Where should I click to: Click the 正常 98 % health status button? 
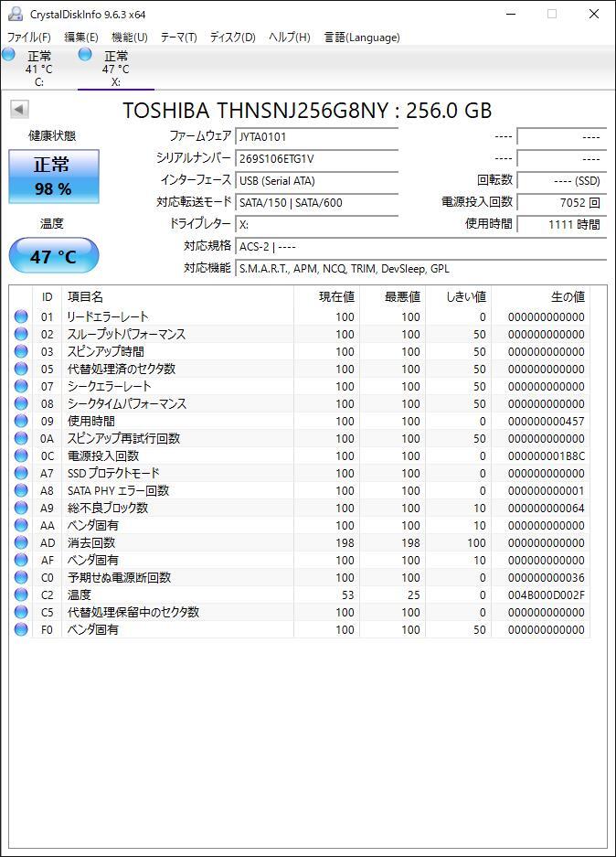point(54,176)
